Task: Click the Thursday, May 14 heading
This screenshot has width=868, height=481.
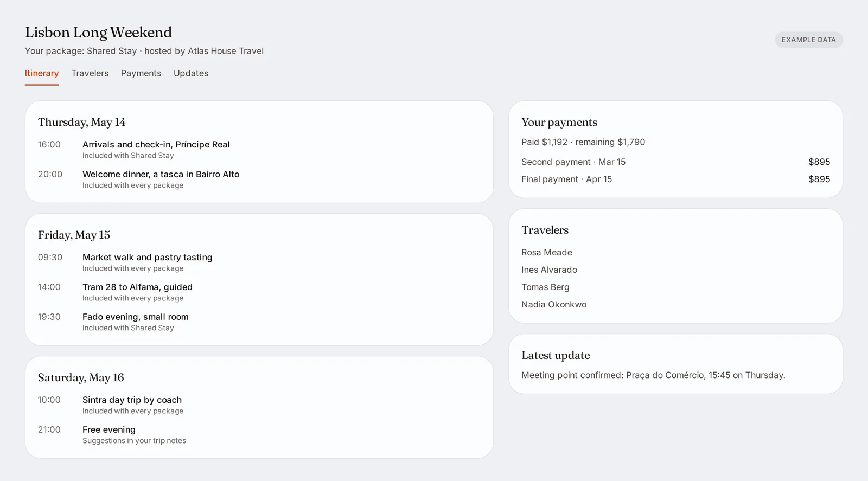Action: 81,122
